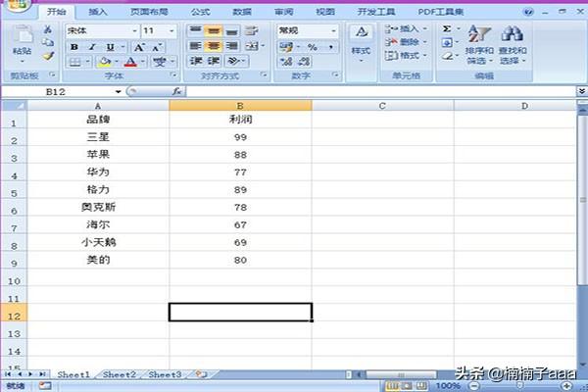Increase font size with A icon
588x392 pixels.
[x=139, y=47]
